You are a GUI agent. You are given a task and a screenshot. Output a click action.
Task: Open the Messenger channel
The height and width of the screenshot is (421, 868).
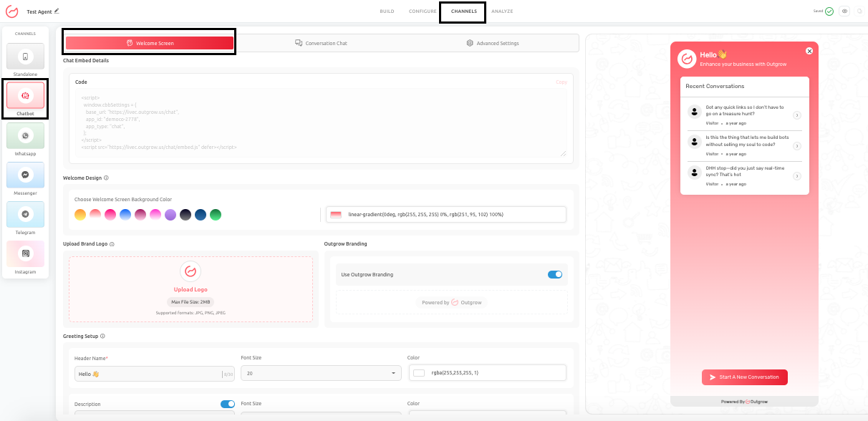click(x=25, y=175)
